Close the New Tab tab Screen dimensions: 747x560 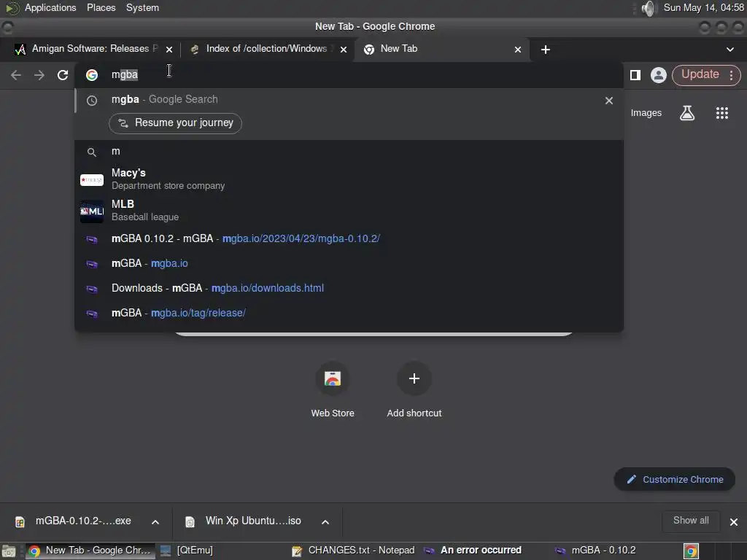click(x=518, y=50)
